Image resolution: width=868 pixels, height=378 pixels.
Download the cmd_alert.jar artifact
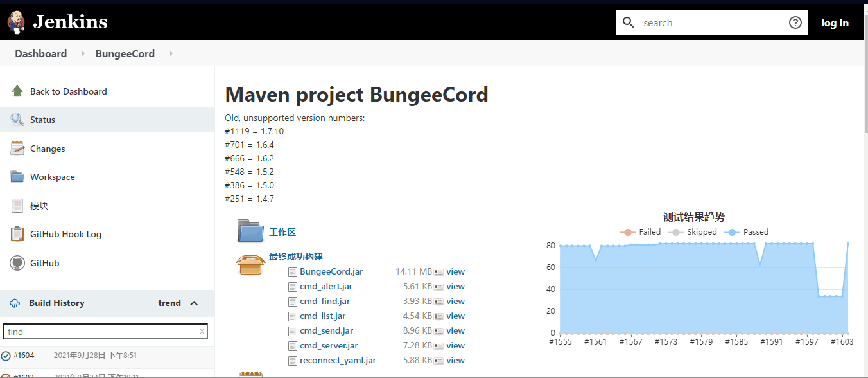325,287
